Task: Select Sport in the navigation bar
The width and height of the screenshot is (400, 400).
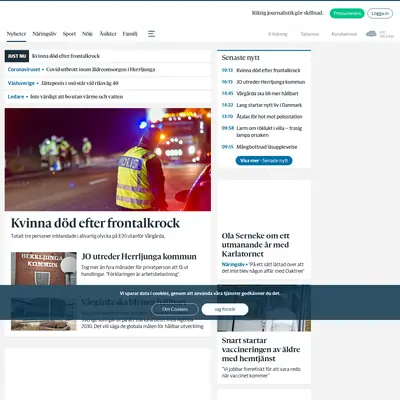Action: click(69, 34)
